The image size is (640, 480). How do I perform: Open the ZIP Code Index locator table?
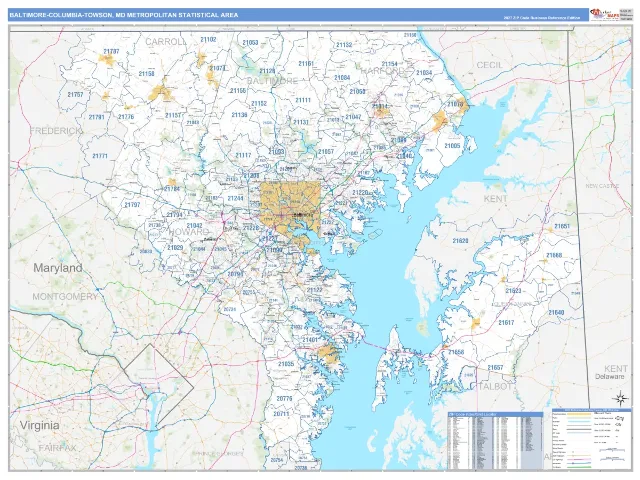[495, 440]
